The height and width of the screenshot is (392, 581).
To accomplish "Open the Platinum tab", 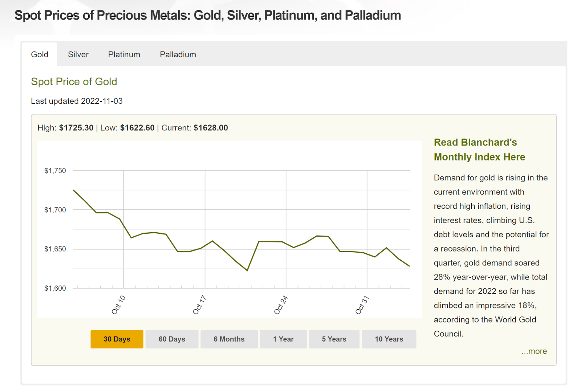I will [x=124, y=54].
